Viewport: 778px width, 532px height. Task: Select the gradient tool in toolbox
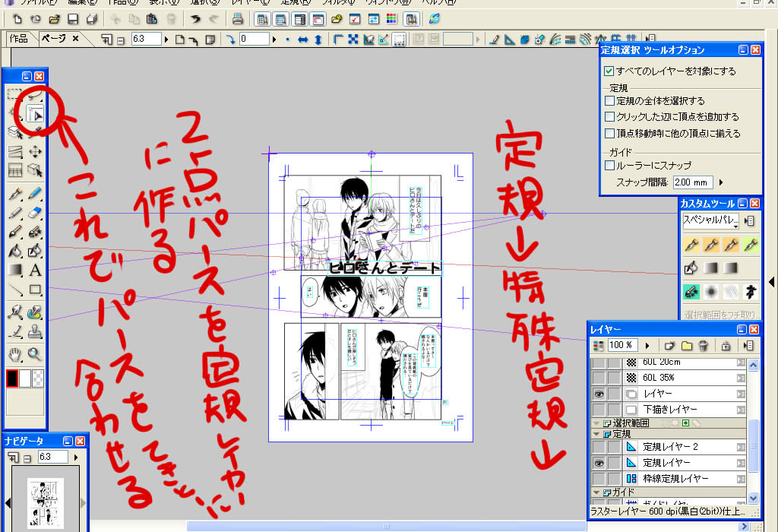click(15, 271)
